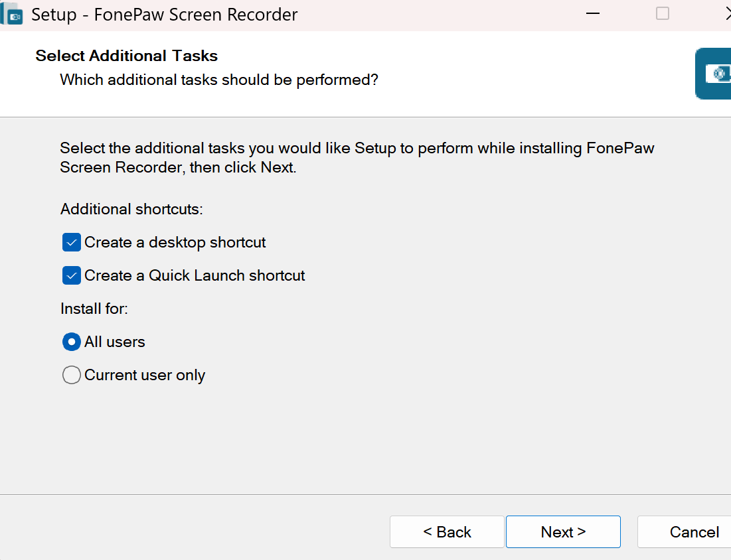731x560 pixels.
Task: Close the FonePaw Setup window
Action: pos(726,14)
